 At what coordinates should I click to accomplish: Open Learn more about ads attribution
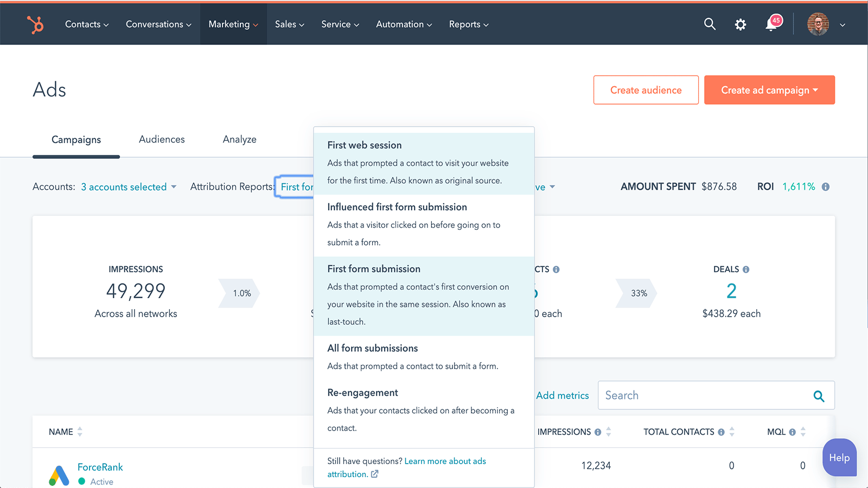coord(445,461)
